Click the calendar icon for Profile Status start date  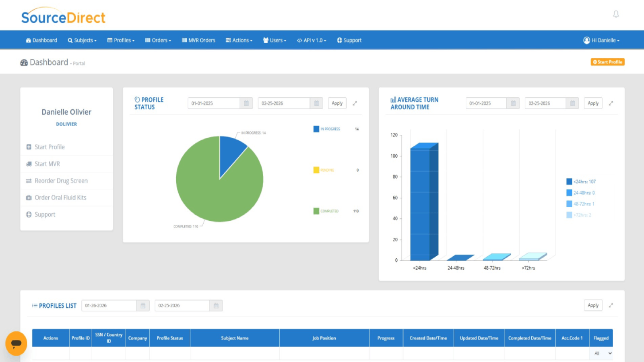[246, 103]
